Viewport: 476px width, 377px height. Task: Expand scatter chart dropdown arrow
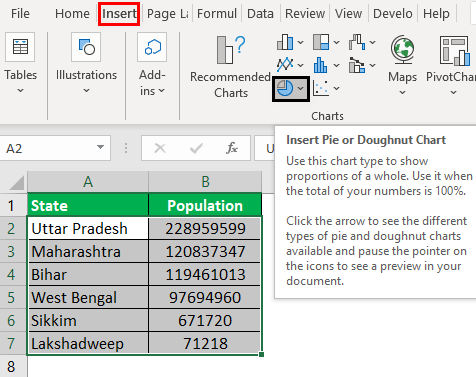[337, 88]
